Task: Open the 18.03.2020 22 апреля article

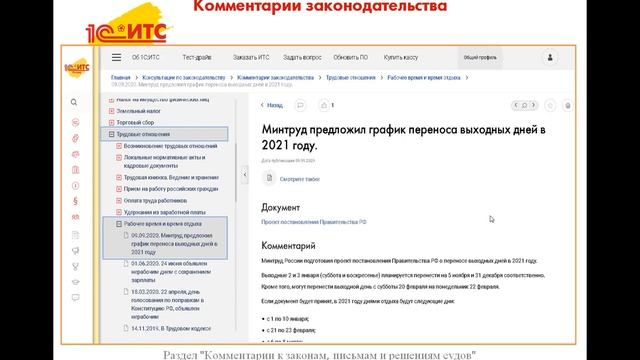Action: 168,304
